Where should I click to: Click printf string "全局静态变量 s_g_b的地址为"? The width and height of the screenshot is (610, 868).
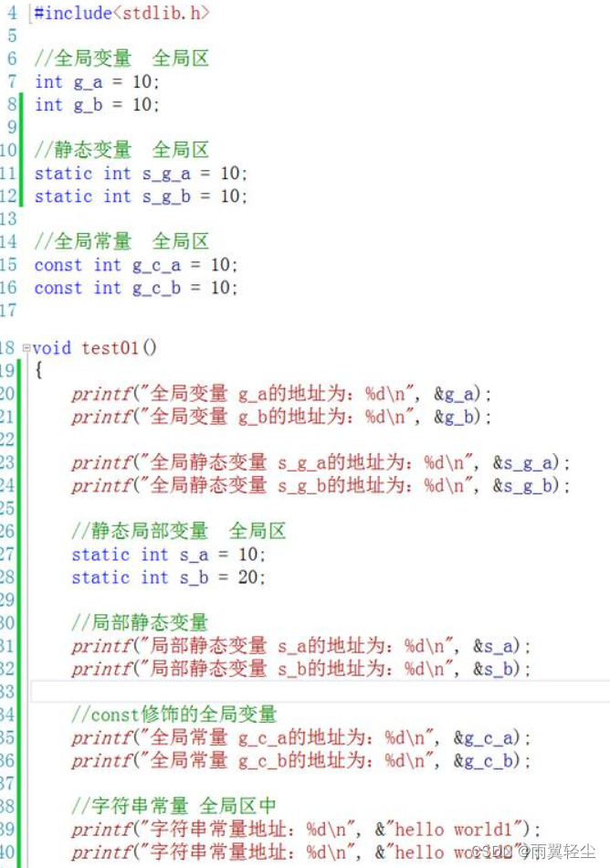(277, 485)
